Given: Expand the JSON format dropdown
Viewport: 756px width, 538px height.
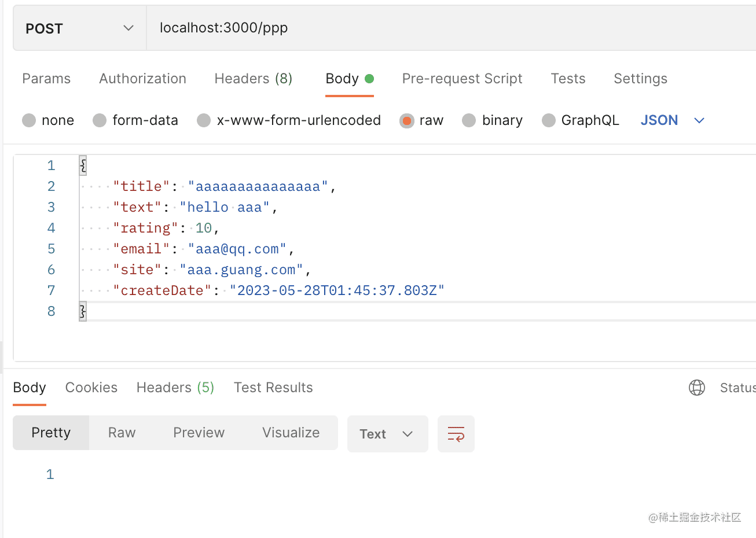Looking at the screenshot, I should click(x=672, y=120).
